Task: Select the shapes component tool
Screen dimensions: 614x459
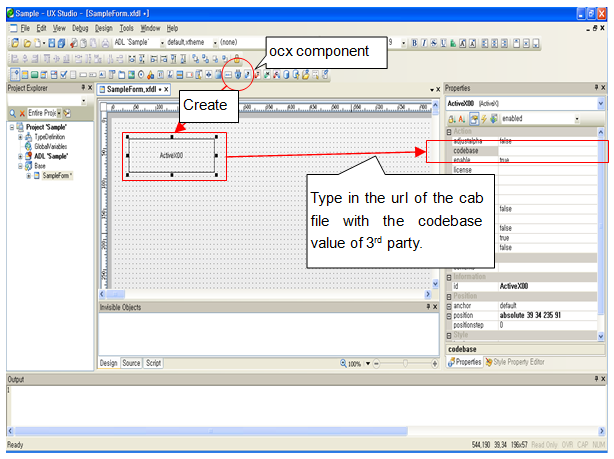Action: pyautogui.click(x=150, y=74)
